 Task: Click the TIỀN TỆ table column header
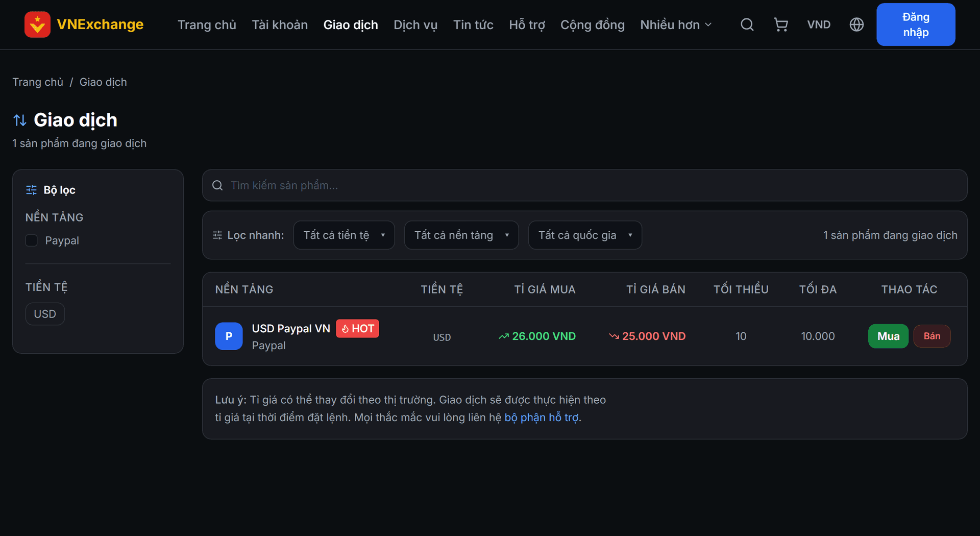pyautogui.click(x=442, y=289)
